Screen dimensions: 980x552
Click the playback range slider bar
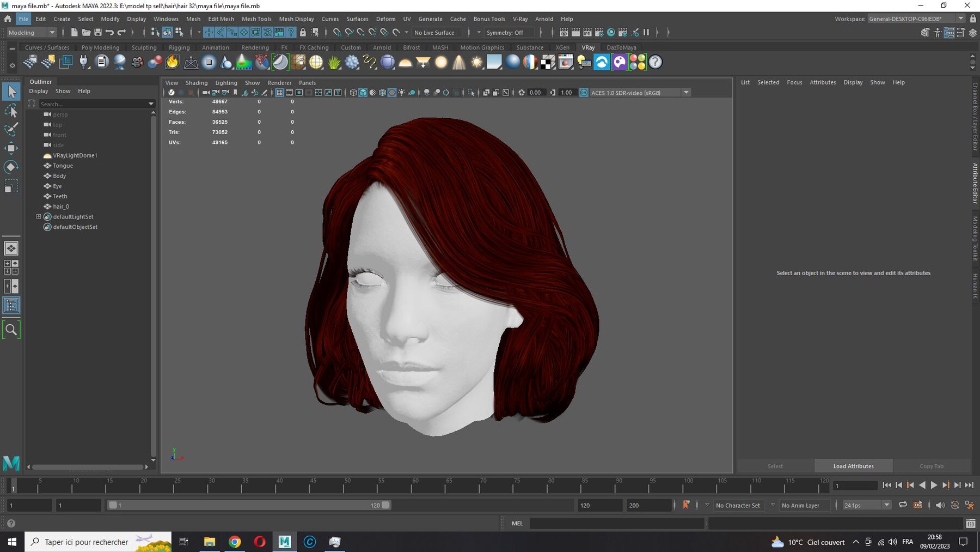click(x=249, y=505)
